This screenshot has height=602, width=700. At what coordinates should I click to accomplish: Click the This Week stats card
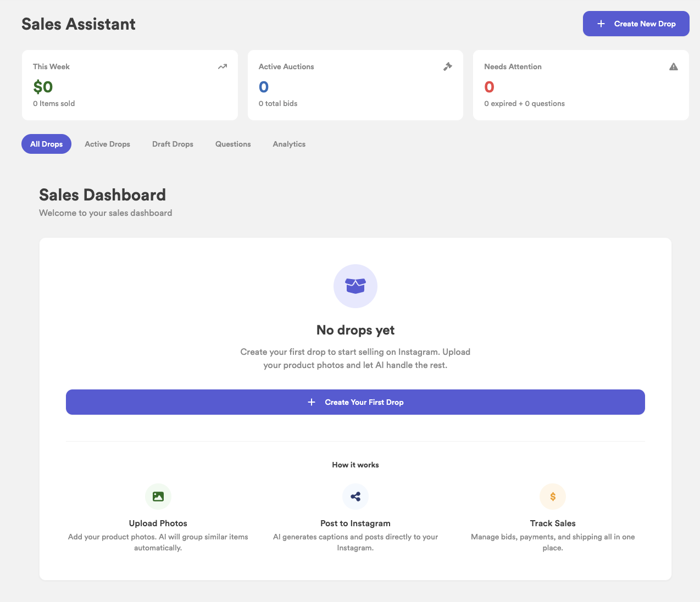pos(130,85)
